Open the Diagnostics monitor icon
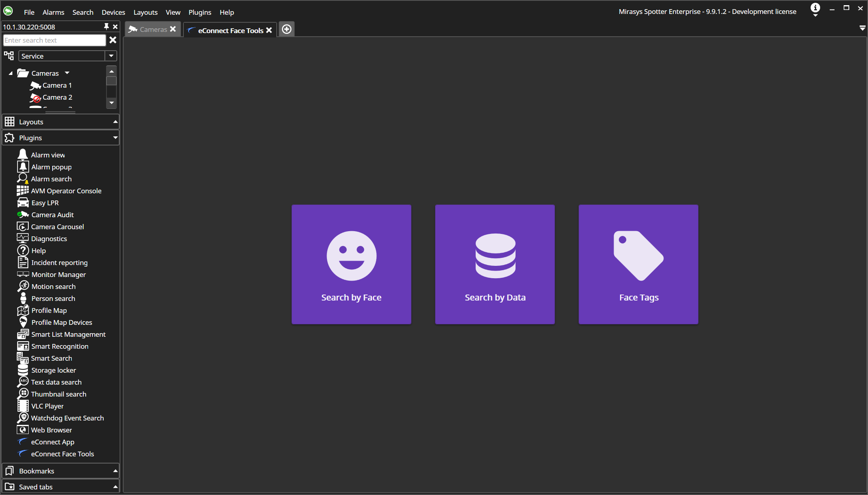Image resolution: width=868 pixels, height=495 pixels. (x=23, y=238)
